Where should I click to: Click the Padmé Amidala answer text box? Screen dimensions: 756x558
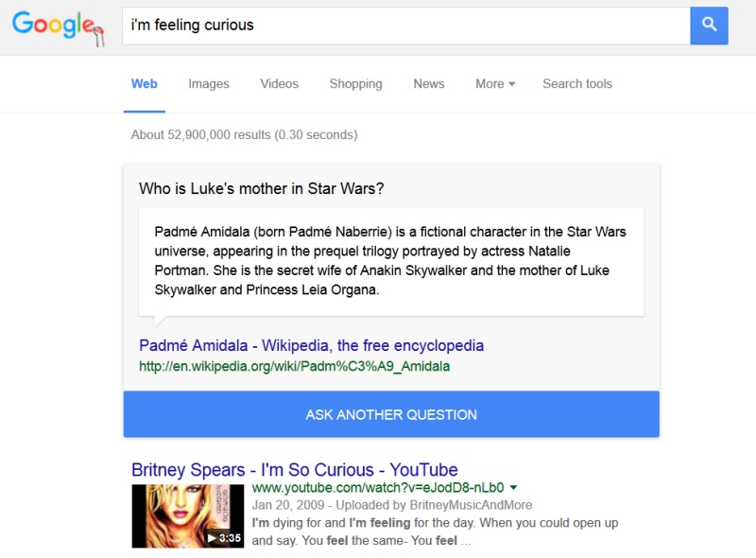[390, 261]
